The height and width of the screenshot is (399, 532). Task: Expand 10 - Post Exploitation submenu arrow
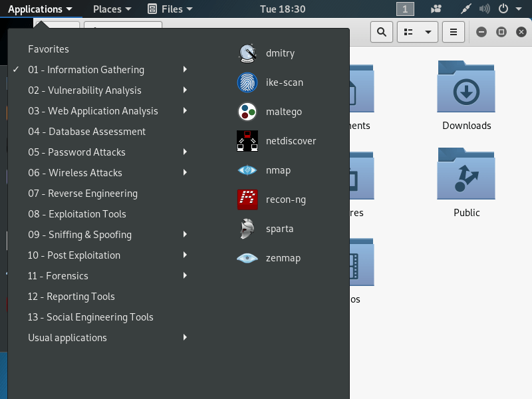pos(185,255)
